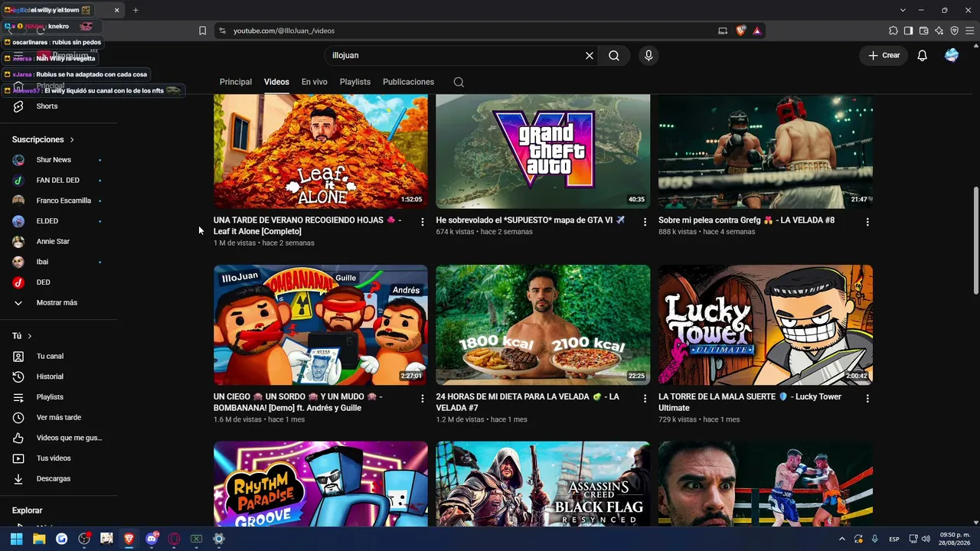View site information in the address bar
The height and width of the screenshot is (551, 980).
pos(222,31)
